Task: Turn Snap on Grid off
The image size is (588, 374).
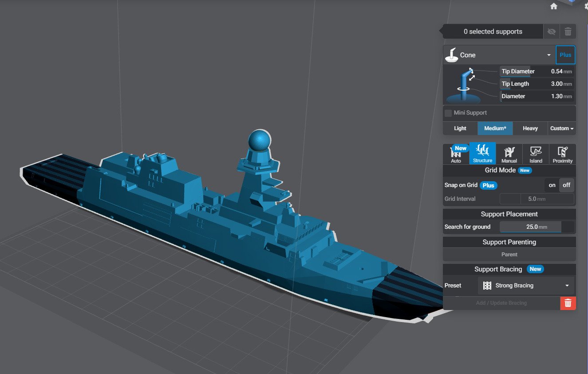Action: 567,185
